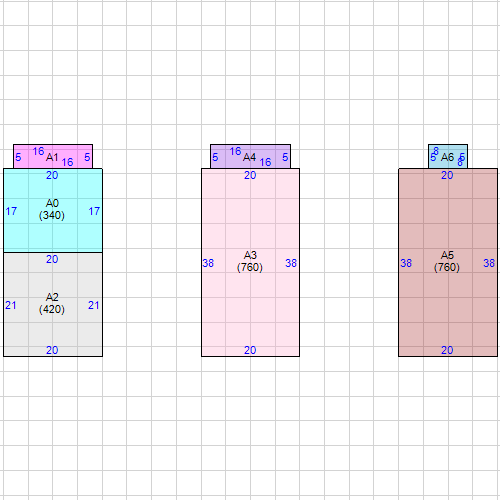Click the lower '16' label in A1

pyautogui.click(x=67, y=162)
